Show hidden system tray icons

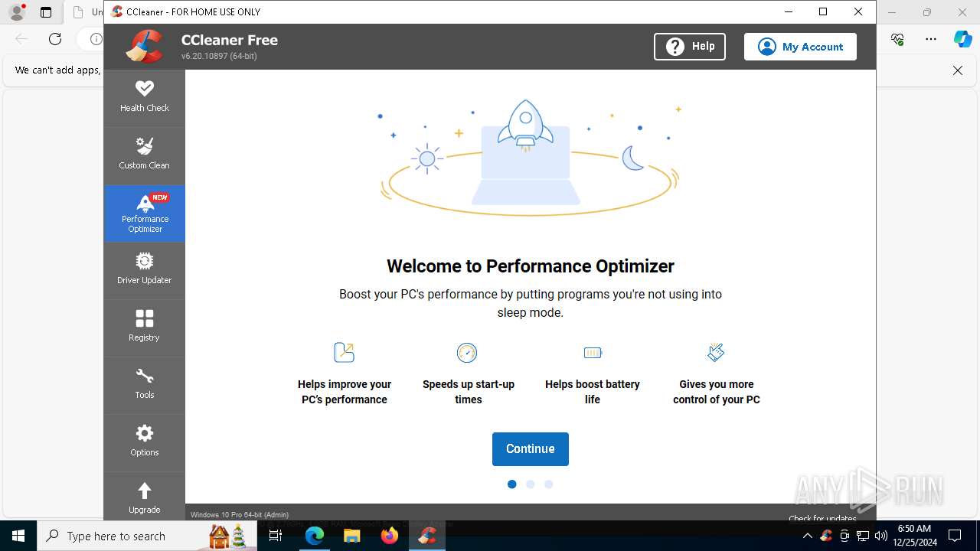point(808,536)
